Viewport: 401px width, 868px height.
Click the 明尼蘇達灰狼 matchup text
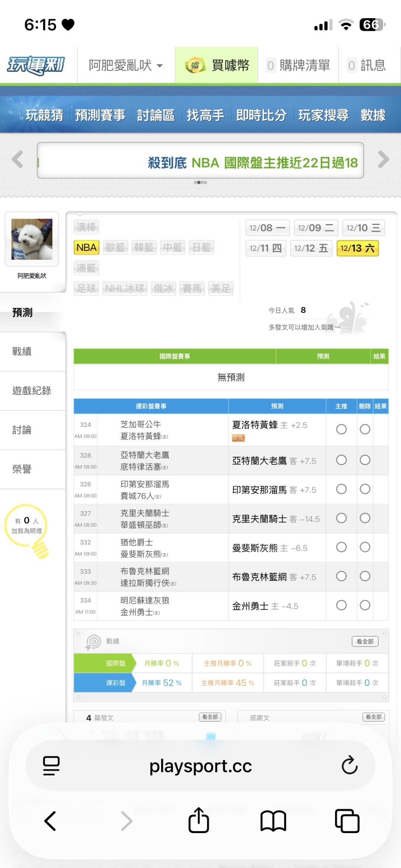coord(145,600)
